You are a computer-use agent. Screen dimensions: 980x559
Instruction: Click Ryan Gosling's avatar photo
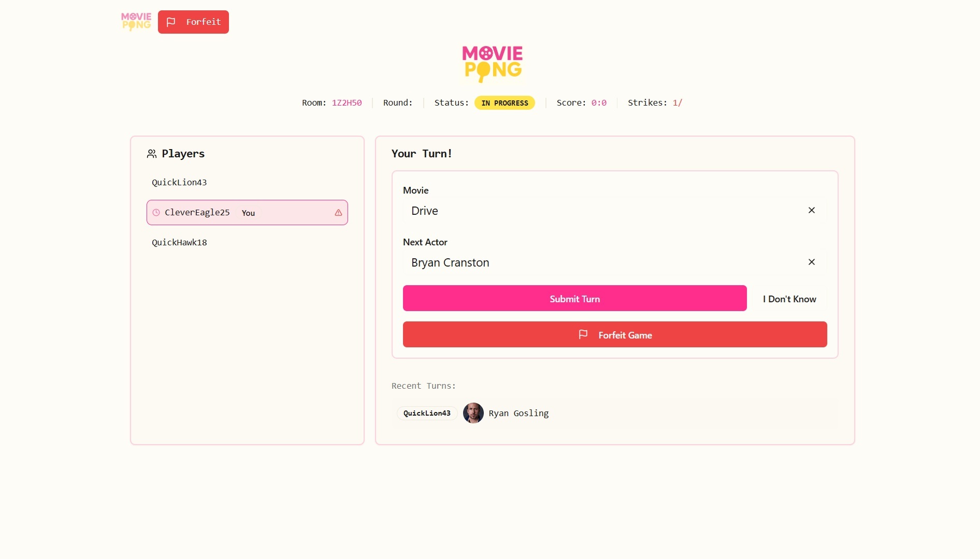click(x=473, y=413)
